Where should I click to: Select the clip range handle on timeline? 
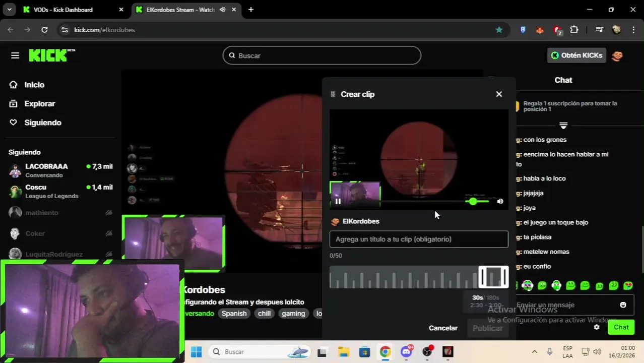click(493, 277)
